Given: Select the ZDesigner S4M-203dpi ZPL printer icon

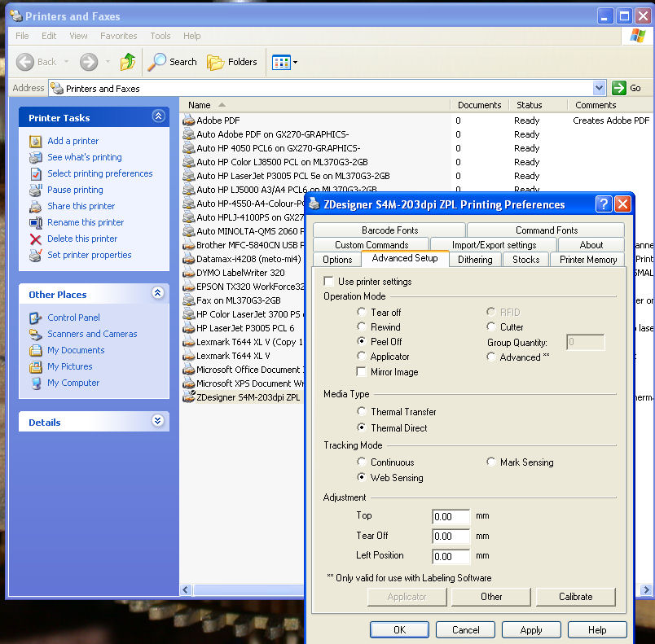Looking at the screenshot, I should pos(189,397).
